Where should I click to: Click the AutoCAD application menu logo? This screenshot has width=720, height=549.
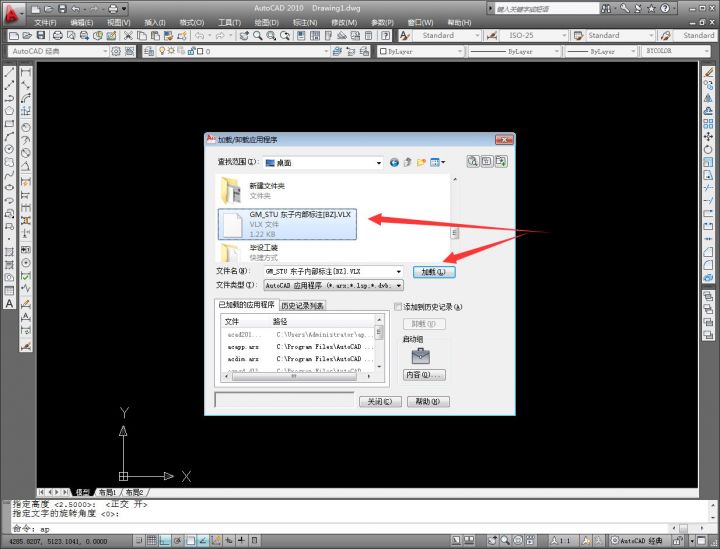13,13
